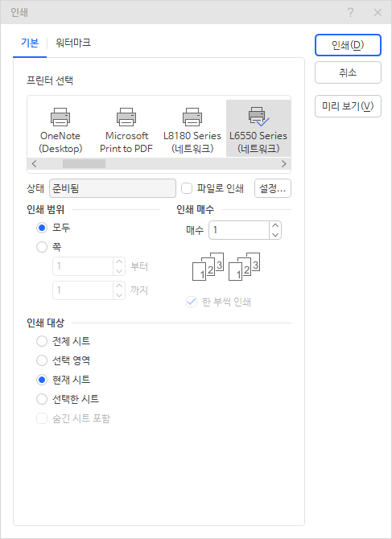Image resolution: width=392 pixels, height=539 pixels.
Task: Click the printer list left scroll arrow
Action: (34, 163)
